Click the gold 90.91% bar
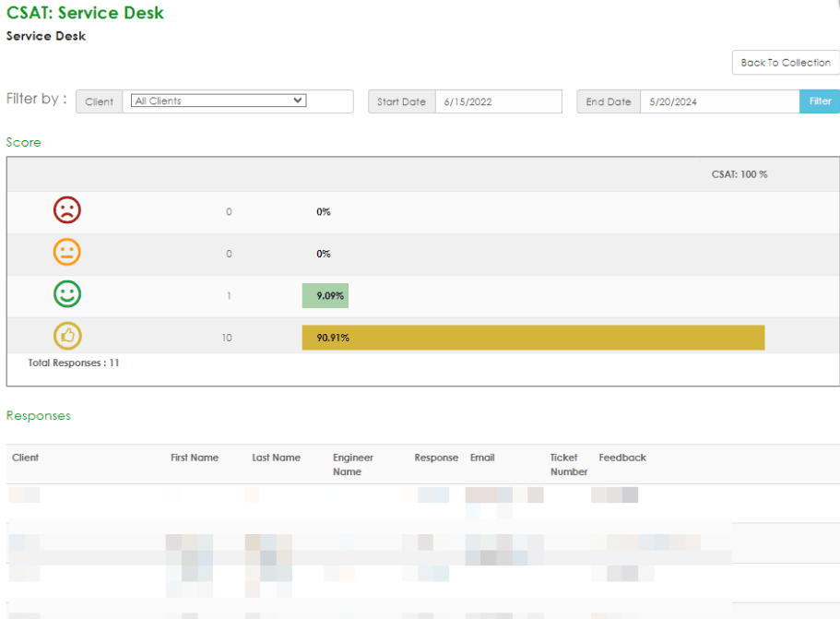Image resolution: width=840 pixels, height=619 pixels. (x=533, y=338)
